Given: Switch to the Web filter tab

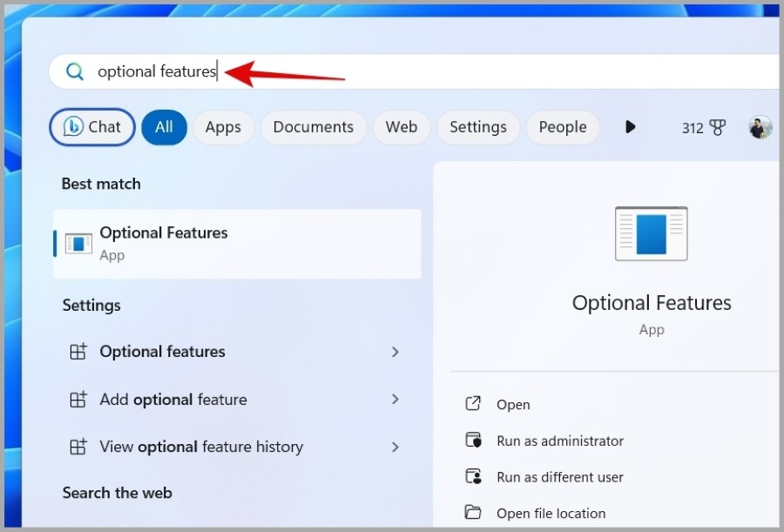Looking at the screenshot, I should click(402, 127).
